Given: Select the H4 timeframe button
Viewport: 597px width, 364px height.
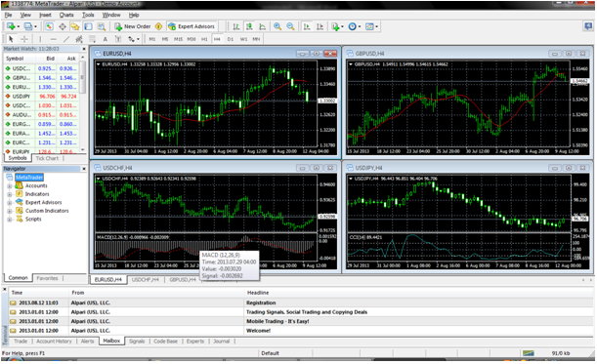Looking at the screenshot, I should click(x=217, y=39).
